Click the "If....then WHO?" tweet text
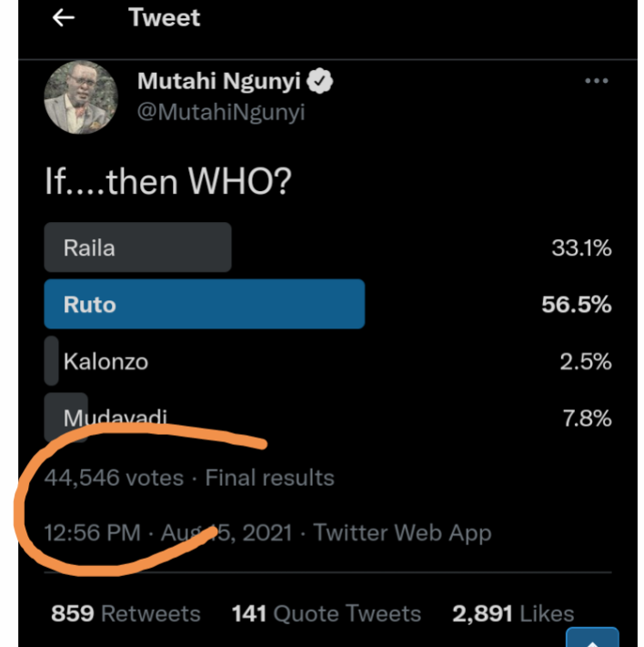The image size is (644, 647). 168,183
